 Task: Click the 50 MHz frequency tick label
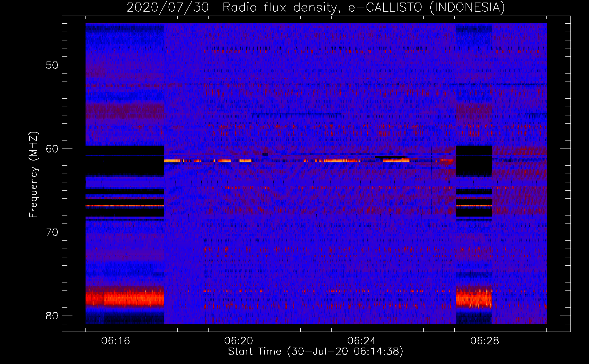(52, 65)
